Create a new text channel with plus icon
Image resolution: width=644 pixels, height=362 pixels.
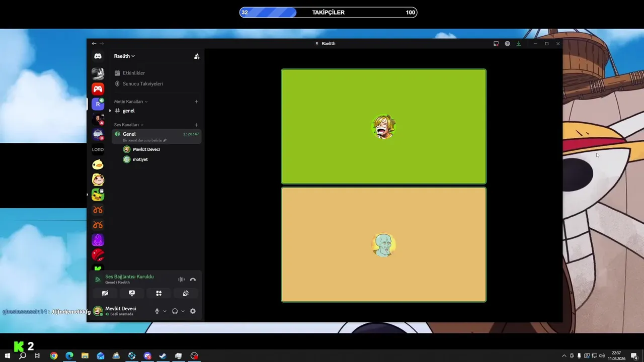196,102
